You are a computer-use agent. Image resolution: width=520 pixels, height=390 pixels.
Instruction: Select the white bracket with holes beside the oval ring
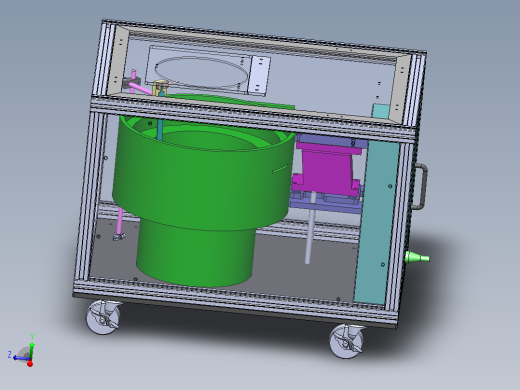point(260,75)
